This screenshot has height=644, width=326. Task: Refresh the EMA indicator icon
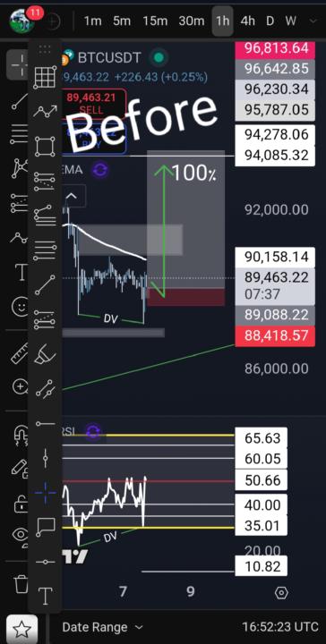100,170
